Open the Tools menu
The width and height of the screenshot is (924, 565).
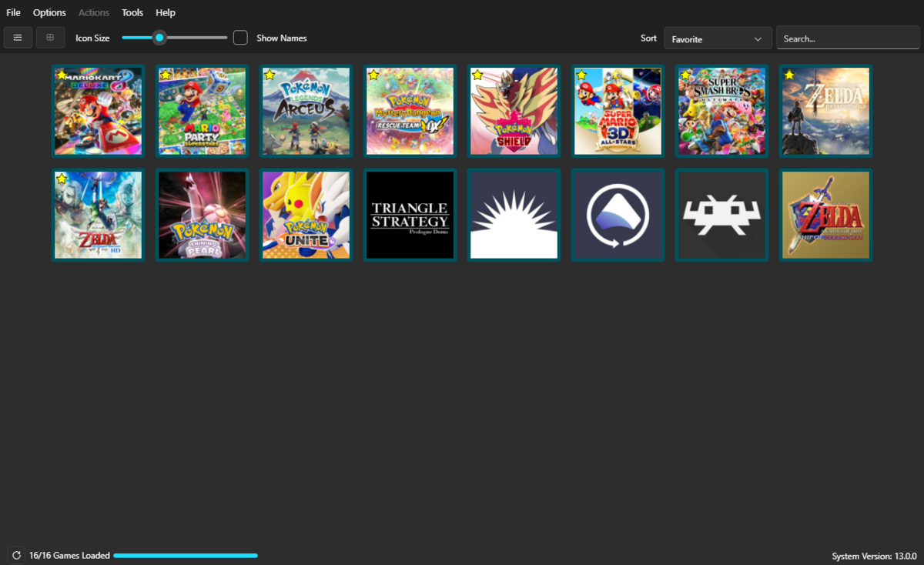click(x=132, y=12)
